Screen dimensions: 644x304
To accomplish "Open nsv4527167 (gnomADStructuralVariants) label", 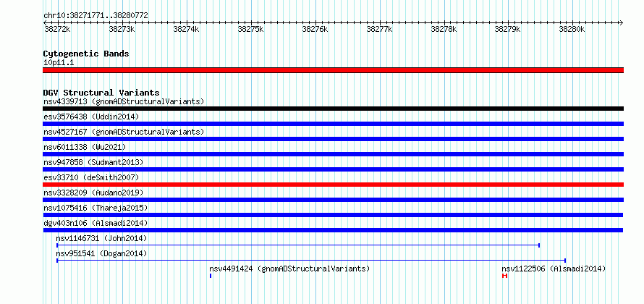I will click(x=124, y=132).
